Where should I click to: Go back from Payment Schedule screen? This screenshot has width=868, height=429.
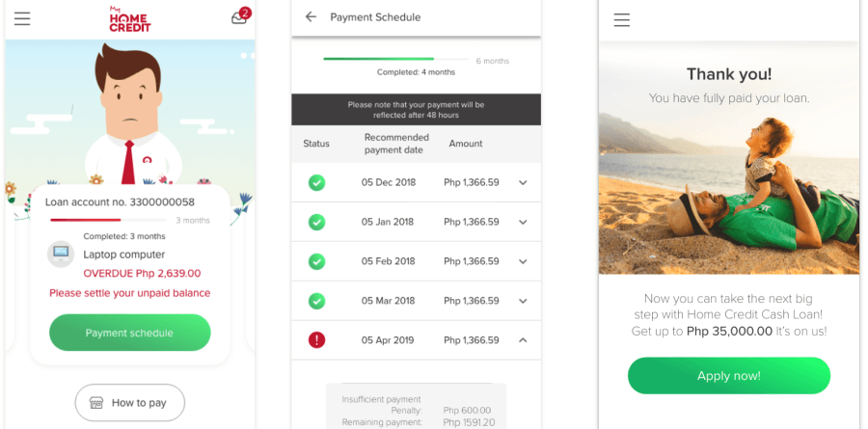[x=311, y=17]
